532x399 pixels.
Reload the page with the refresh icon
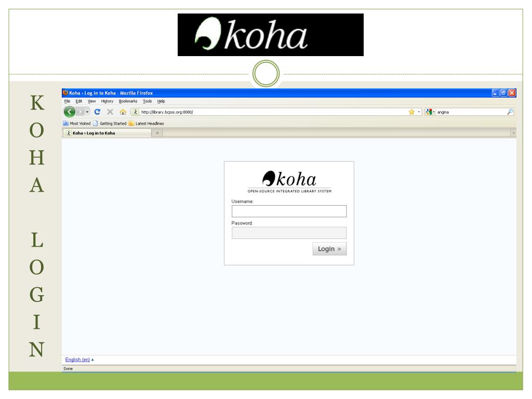point(98,111)
